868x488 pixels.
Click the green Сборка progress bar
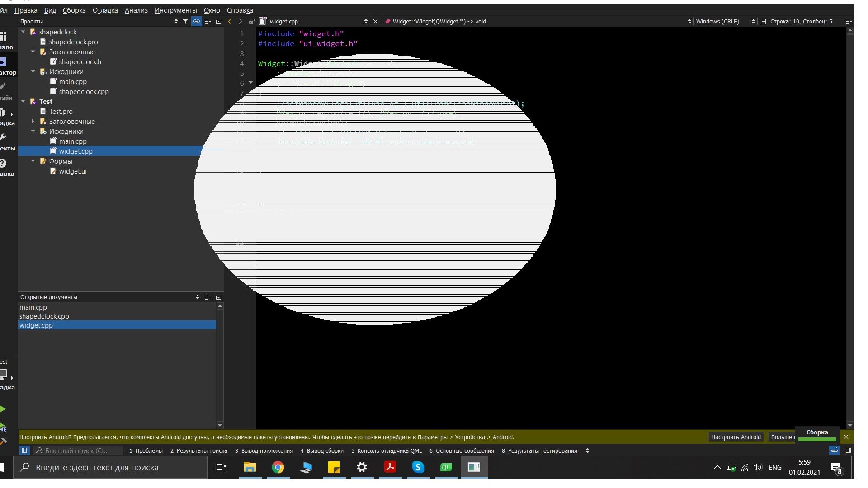click(817, 439)
